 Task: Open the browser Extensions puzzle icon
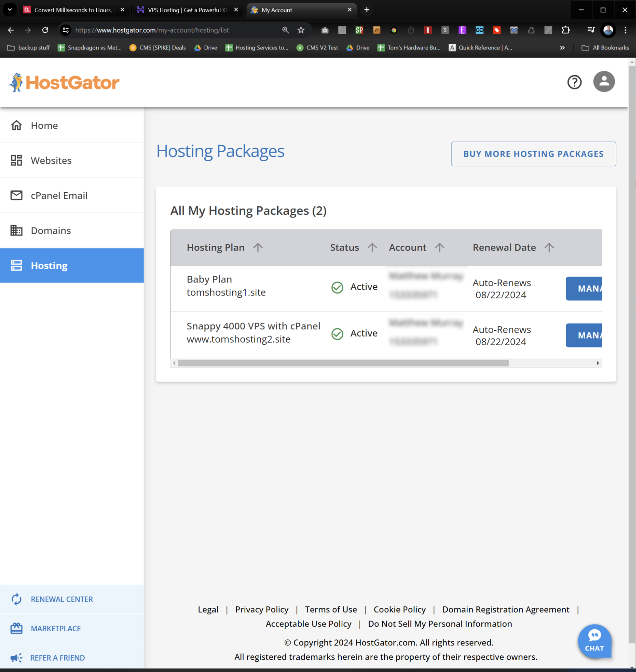pos(565,30)
